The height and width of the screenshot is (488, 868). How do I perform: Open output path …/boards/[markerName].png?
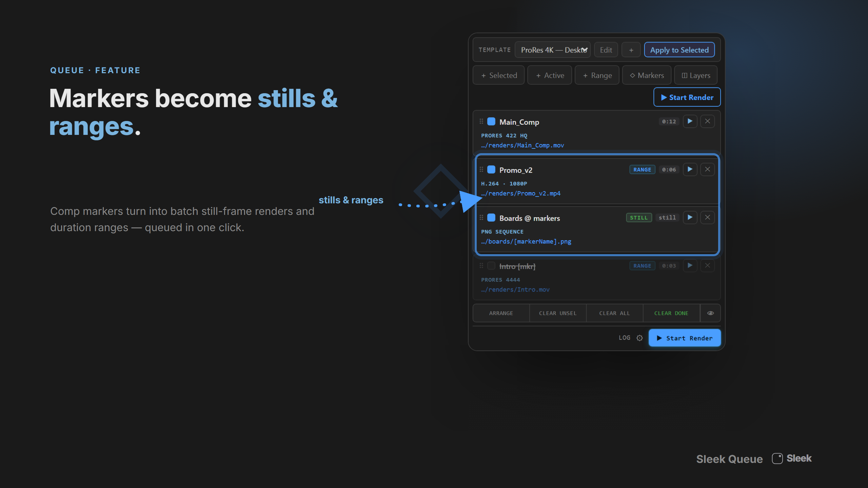click(x=526, y=242)
